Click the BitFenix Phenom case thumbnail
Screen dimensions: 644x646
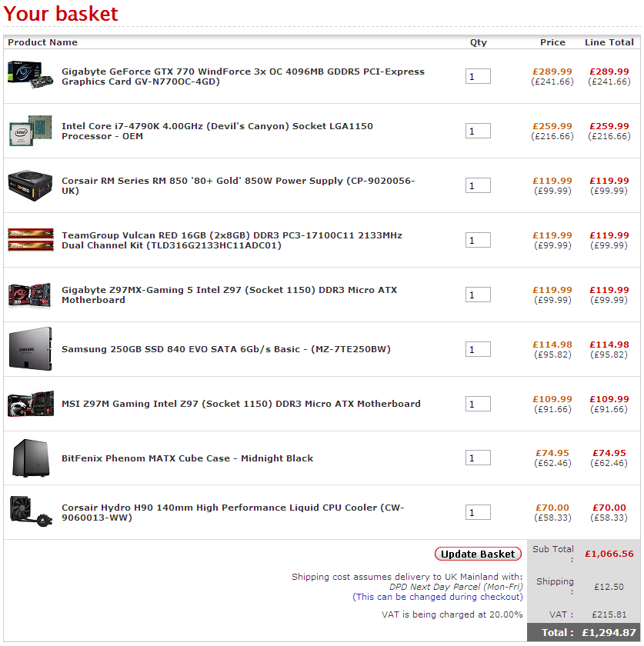click(x=31, y=458)
